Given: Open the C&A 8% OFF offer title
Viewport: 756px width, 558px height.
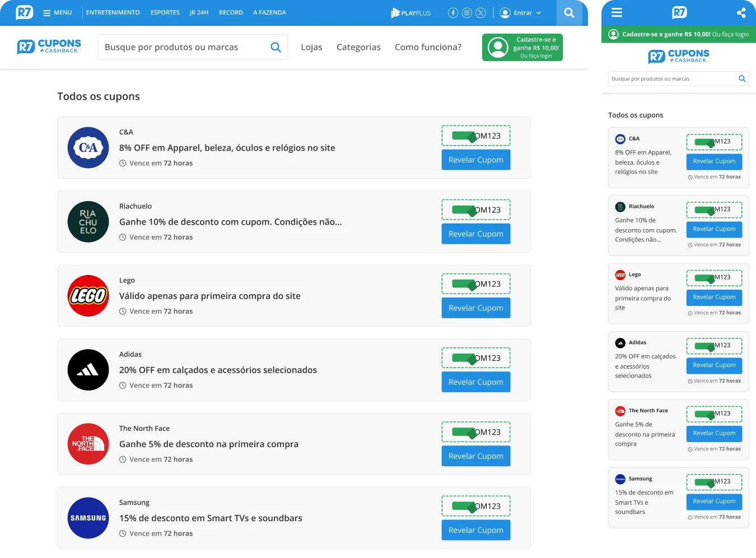Looking at the screenshot, I should coord(227,148).
